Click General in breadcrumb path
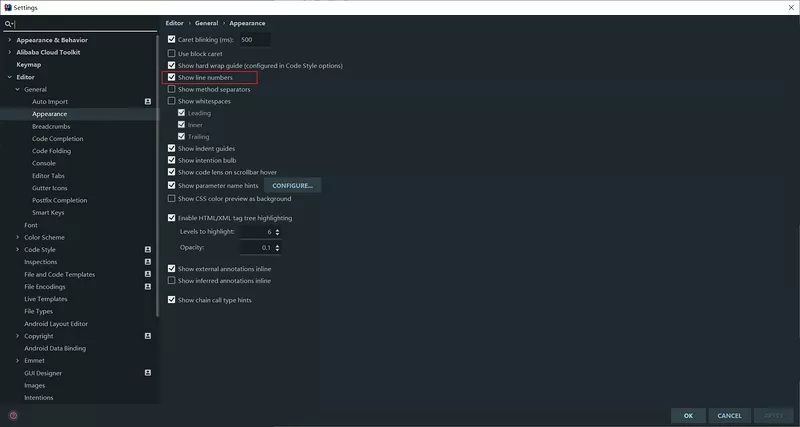This screenshot has height=427, width=800. 207,23
